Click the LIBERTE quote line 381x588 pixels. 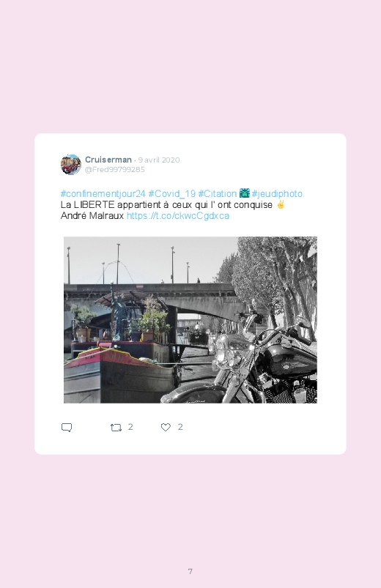pyautogui.click(x=166, y=205)
